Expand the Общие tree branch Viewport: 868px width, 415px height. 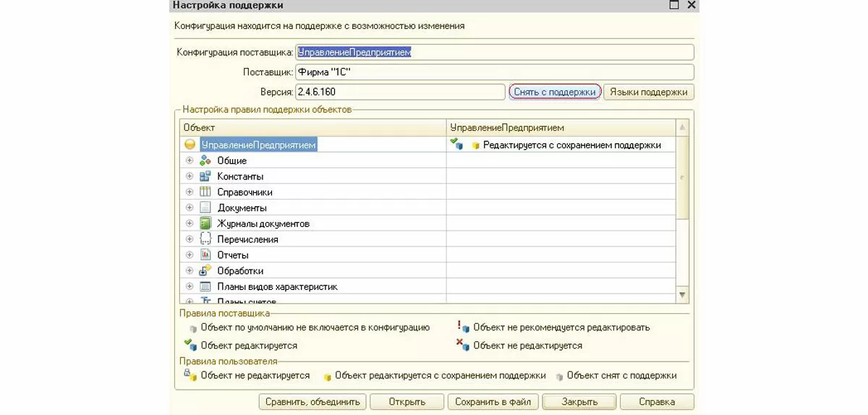point(190,161)
